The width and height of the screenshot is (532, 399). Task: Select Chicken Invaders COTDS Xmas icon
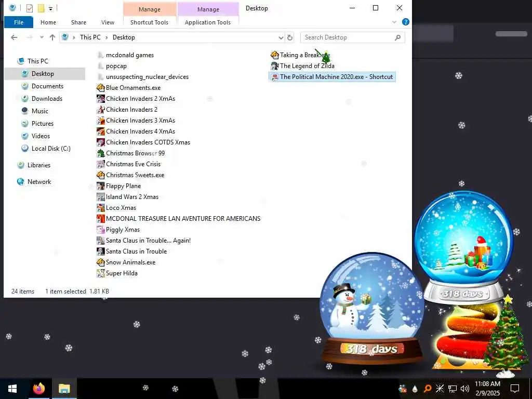100,142
